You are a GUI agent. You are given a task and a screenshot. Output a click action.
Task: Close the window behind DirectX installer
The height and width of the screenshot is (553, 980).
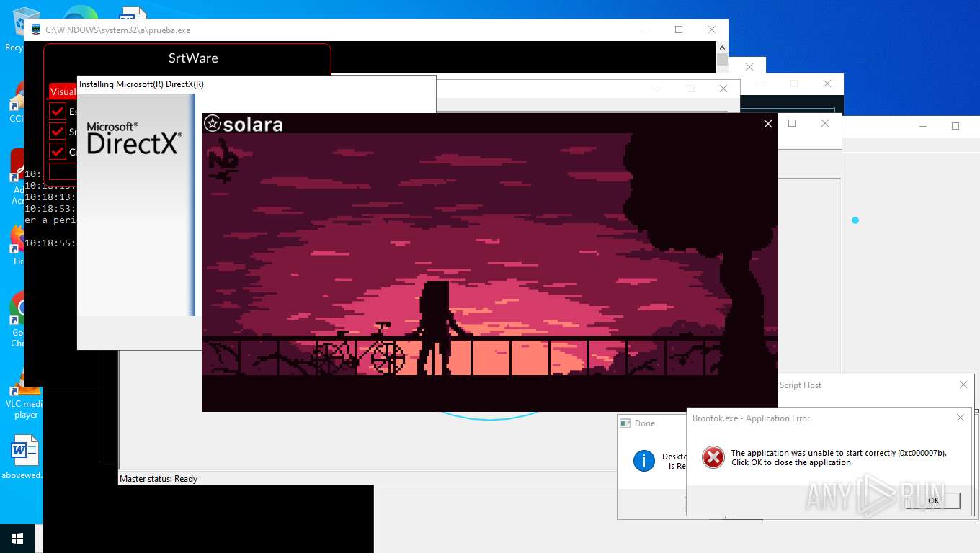pyautogui.click(x=723, y=89)
